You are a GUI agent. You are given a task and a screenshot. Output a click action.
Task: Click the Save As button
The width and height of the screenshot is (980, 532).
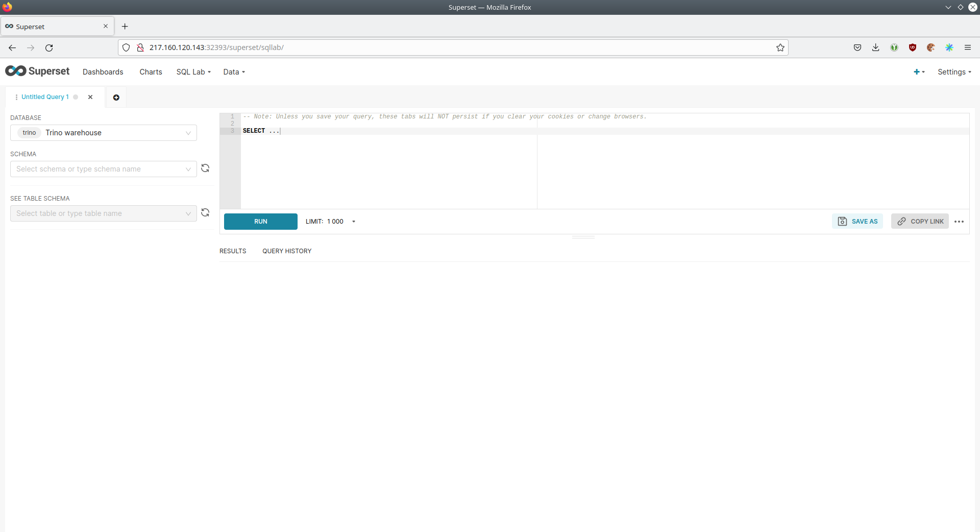(x=857, y=222)
